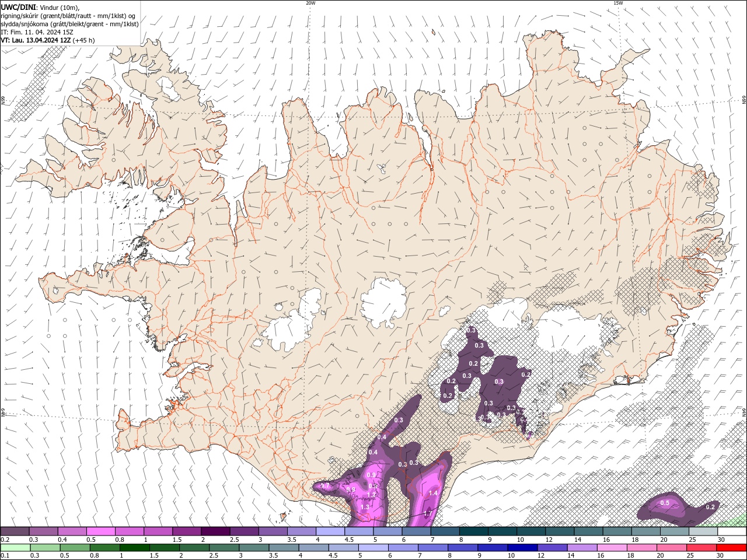Click the 1.7 precipitation value near the coast
The width and height of the screenshot is (747, 560).
point(427,514)
